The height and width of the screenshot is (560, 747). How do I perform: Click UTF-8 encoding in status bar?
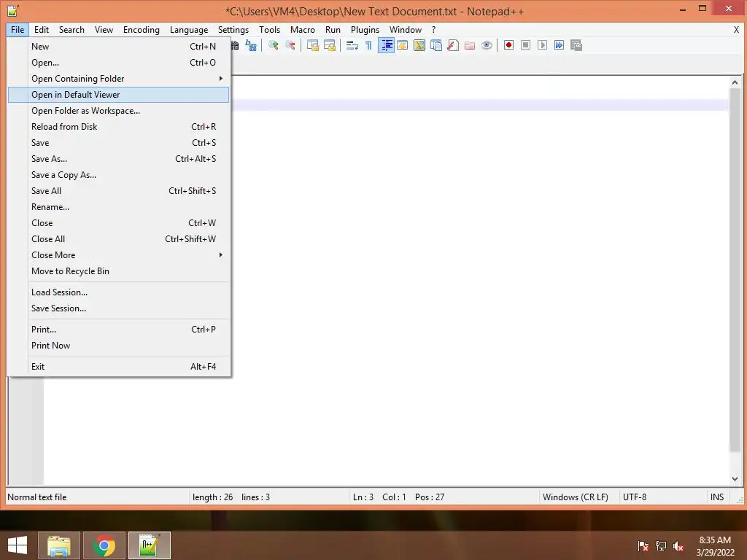[x=635, y=497]
